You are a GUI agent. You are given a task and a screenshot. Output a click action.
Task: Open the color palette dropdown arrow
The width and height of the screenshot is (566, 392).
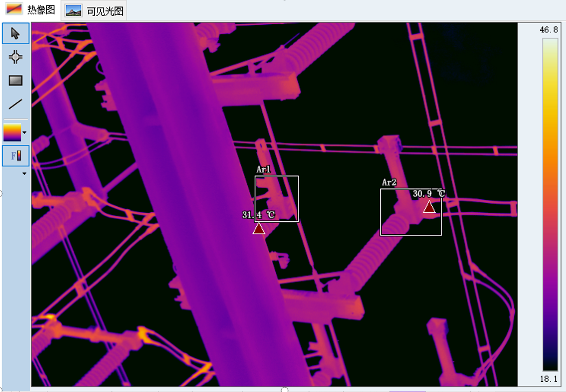24,132
